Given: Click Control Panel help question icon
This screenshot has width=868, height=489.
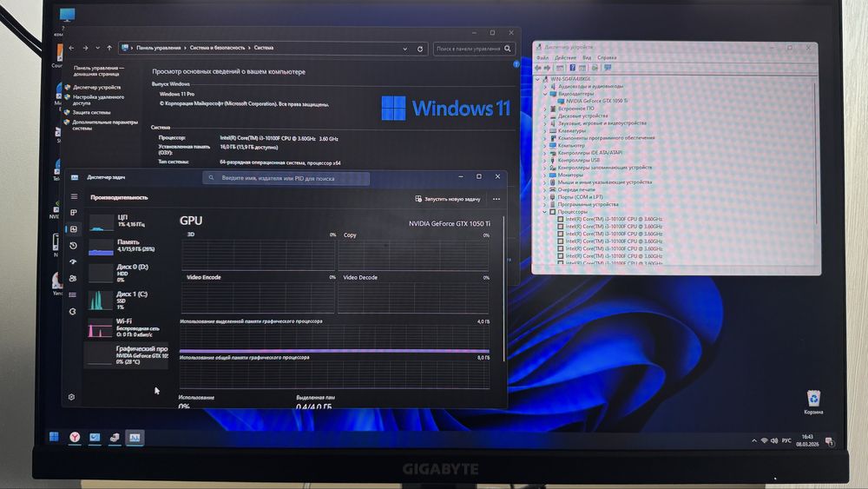Looking at the screenshot, I should (x=516, y=64).
